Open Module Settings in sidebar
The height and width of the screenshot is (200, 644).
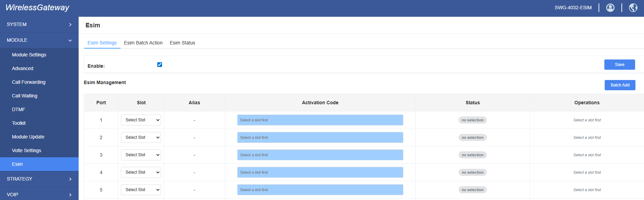coord(29,55)
